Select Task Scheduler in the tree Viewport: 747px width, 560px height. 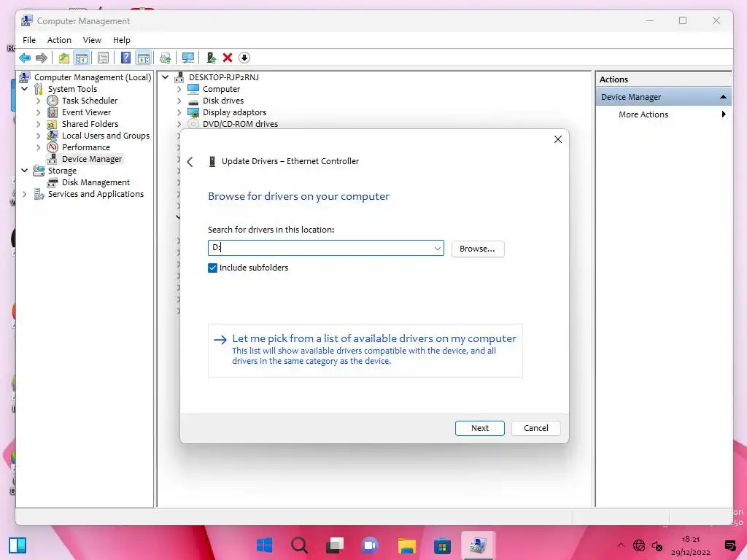pos(90,101)
